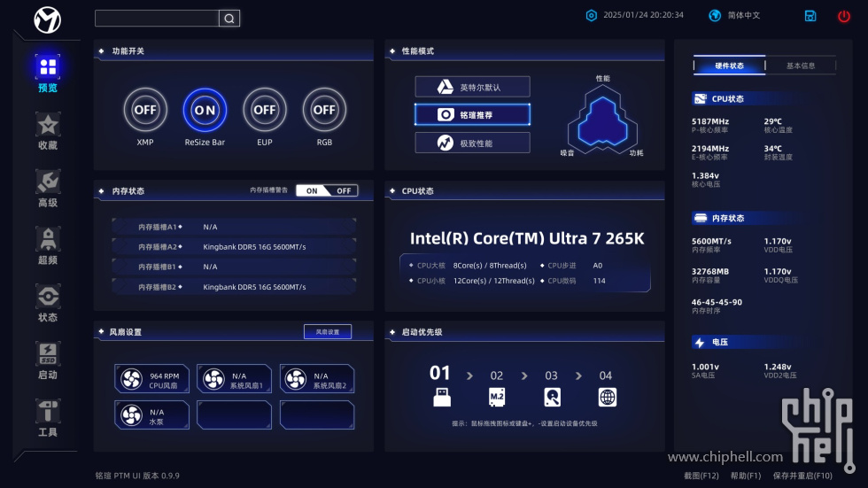868x488 pixels.
Task: Select M.2 drive icon at boot 02
Action: point(497,397)
